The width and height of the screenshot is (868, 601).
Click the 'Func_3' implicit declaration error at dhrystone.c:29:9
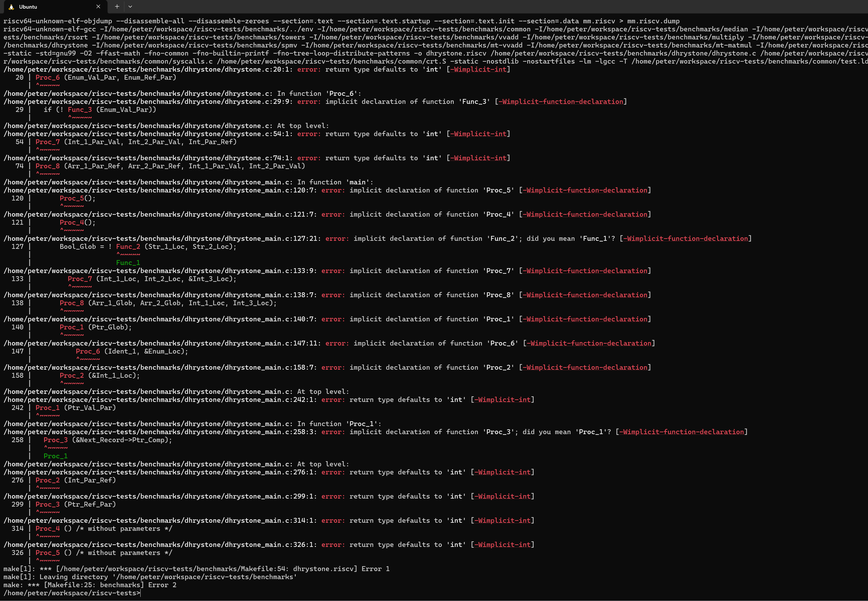click(x=315, y=102)
